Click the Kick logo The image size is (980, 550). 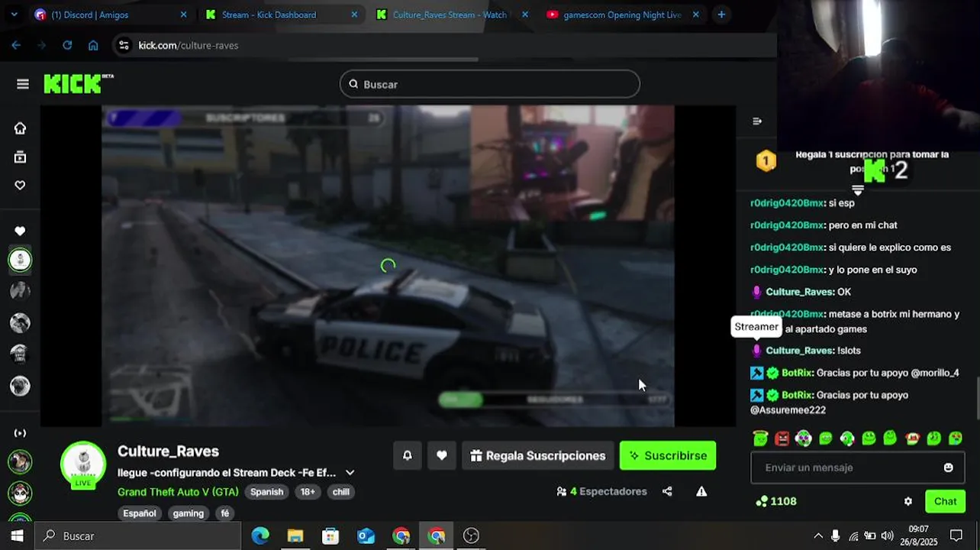pos(79,83)
